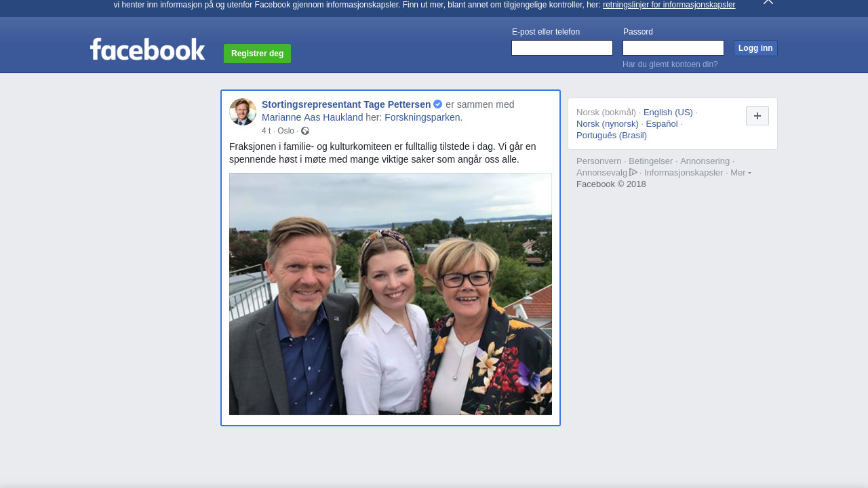Click the public globe privacy icon
This screenshot has width=868, height=488.
click(x=305, y=131)
